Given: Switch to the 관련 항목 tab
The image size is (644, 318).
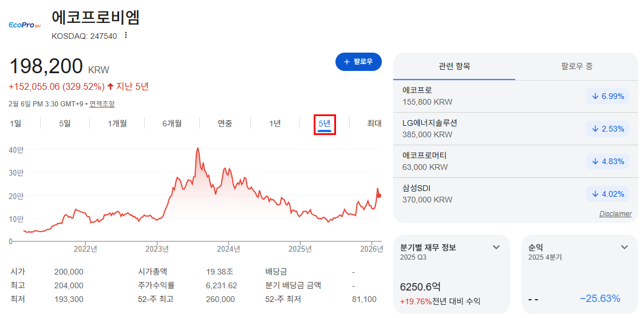Looking at the screenshot, I should click(455, 66).
